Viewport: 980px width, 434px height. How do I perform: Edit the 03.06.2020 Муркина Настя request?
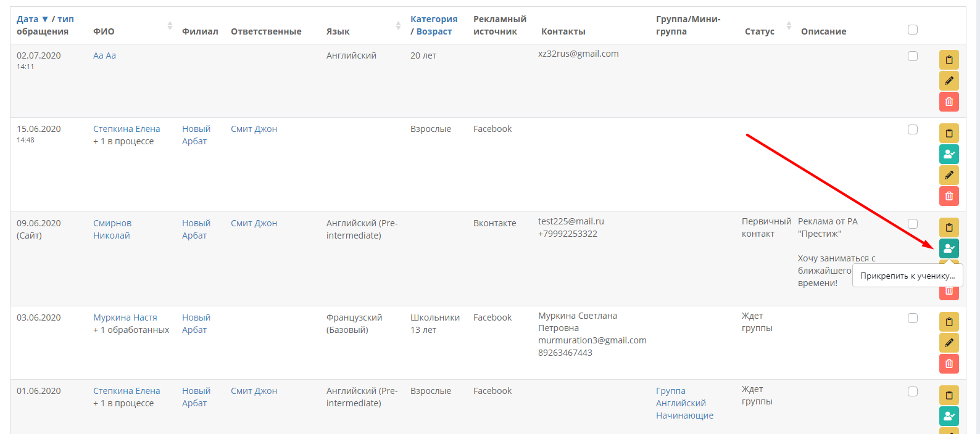(x=949, y=343)
